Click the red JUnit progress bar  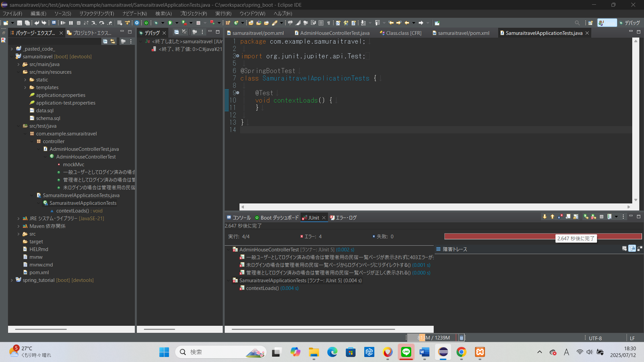click(543, 236)
